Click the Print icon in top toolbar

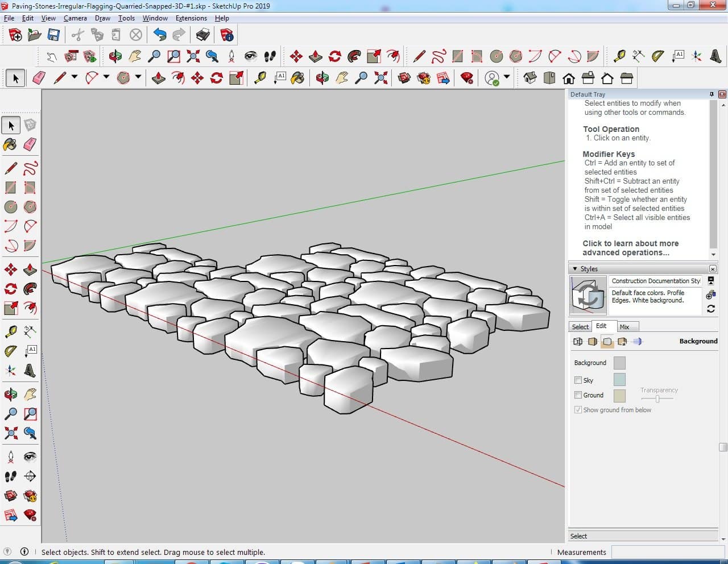click(203, 35)
